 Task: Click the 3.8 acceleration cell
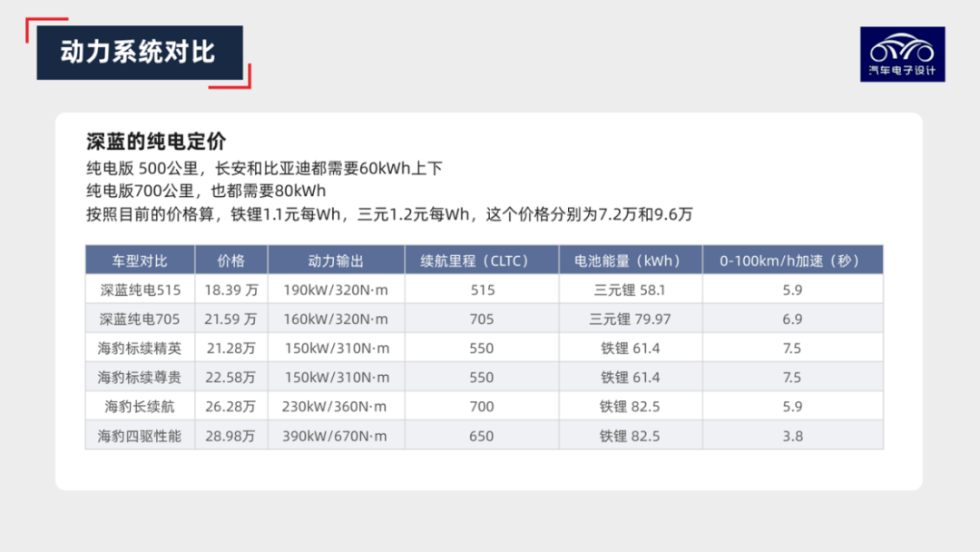(x=792, y=436)
